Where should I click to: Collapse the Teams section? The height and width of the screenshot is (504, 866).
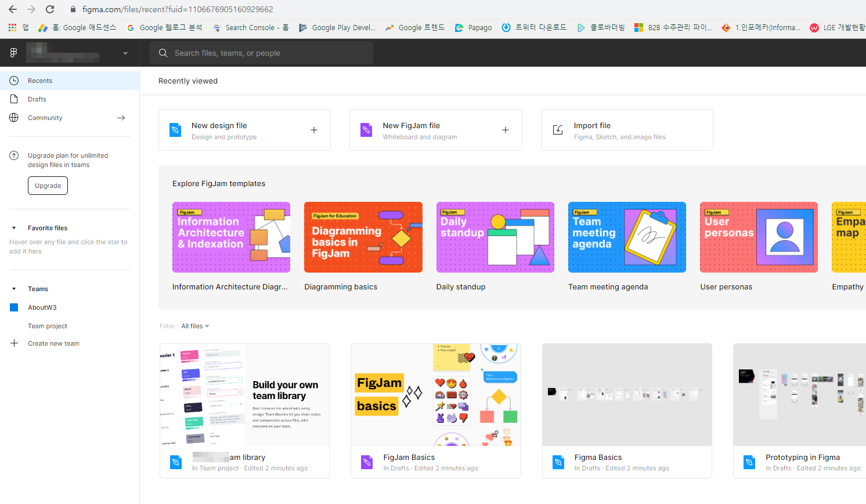[14, 289]
